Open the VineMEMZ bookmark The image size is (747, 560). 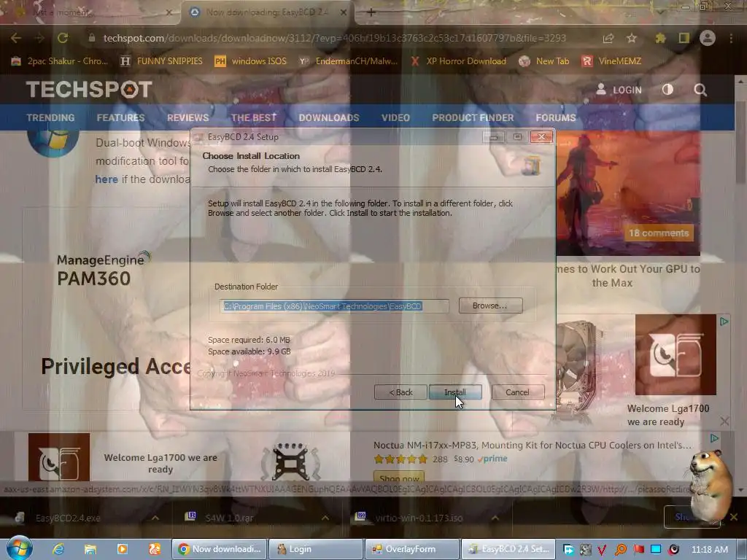tap(611, 61)
